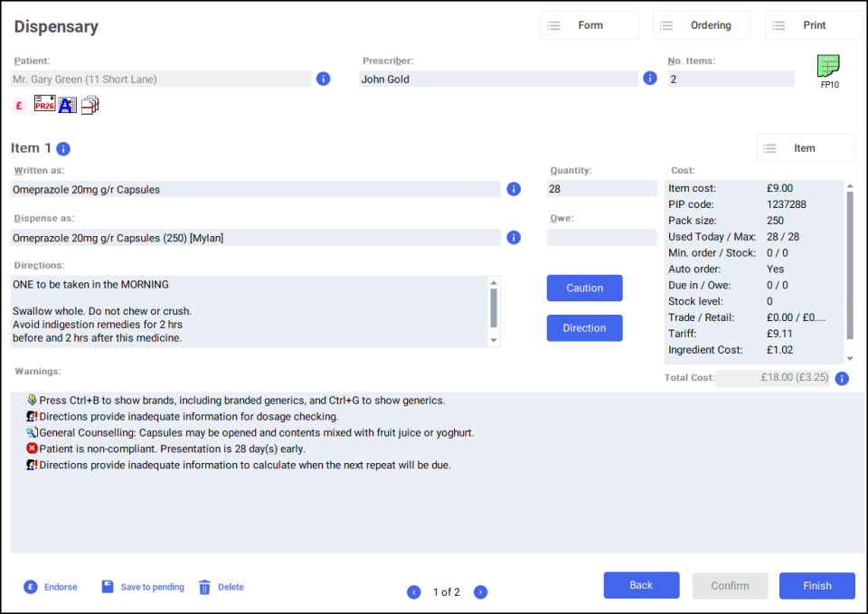
Task: Click the green FP10 prescription form icon
Action: coord(828,67)
